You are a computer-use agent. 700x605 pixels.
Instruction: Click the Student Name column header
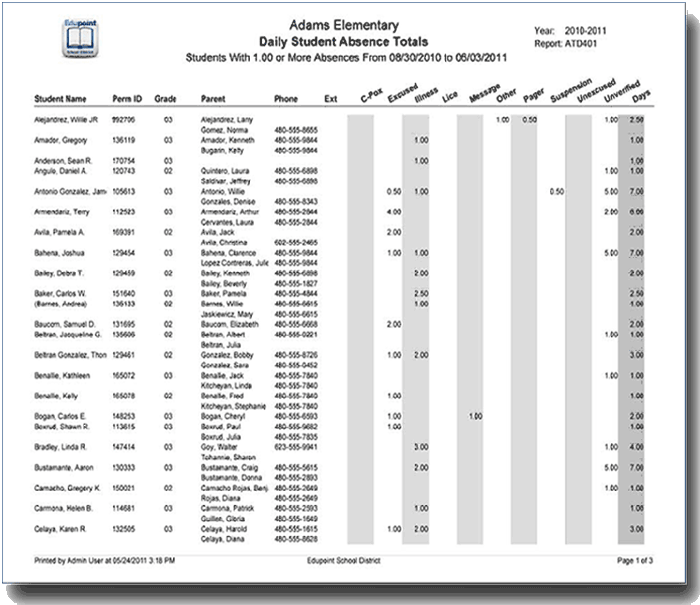[60, 99]
